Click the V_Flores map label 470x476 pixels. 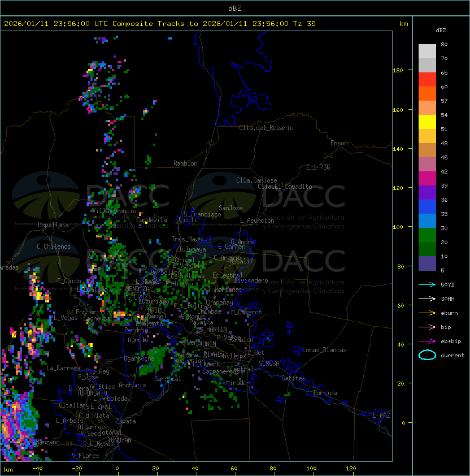[85, 456]
